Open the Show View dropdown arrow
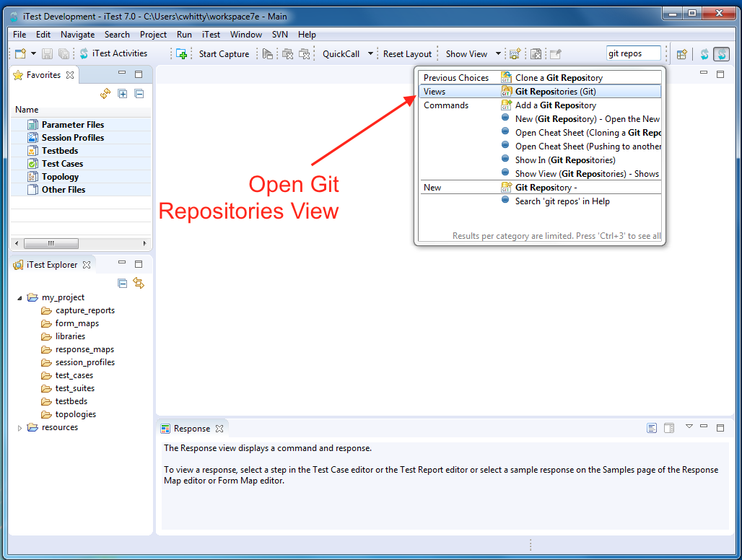This screenshot has height=560, width=742. (x=498, y=53)
